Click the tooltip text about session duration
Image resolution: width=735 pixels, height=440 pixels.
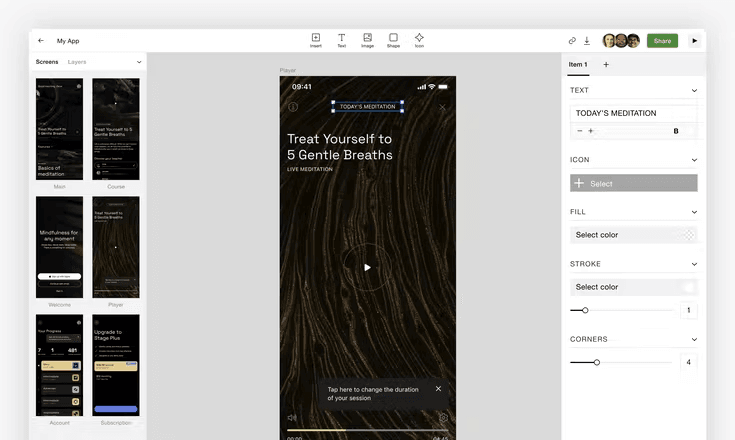(x=373, y=394)
